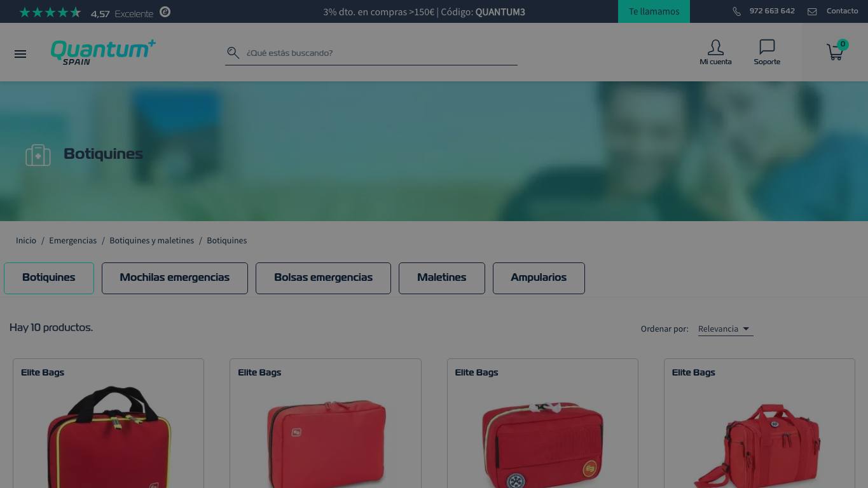This screenshot has width=868, height=488.
Task: Call the number 972 663 642
Action: [772, 11]
